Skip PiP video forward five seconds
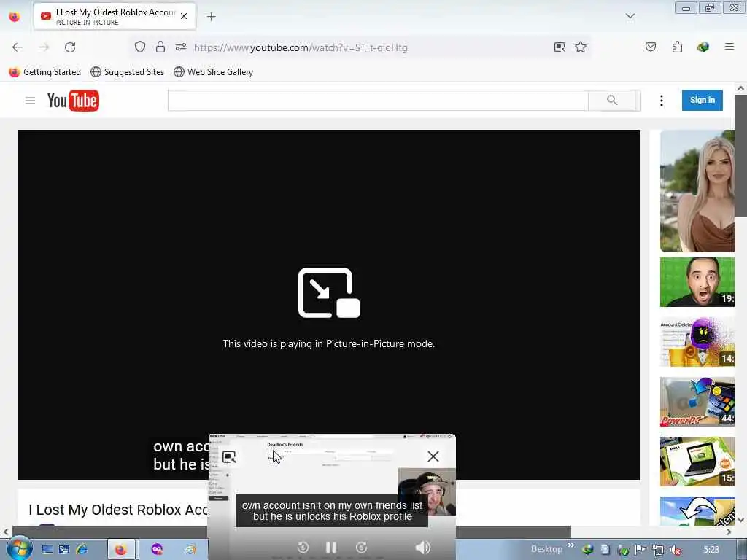 pos(361,548)
